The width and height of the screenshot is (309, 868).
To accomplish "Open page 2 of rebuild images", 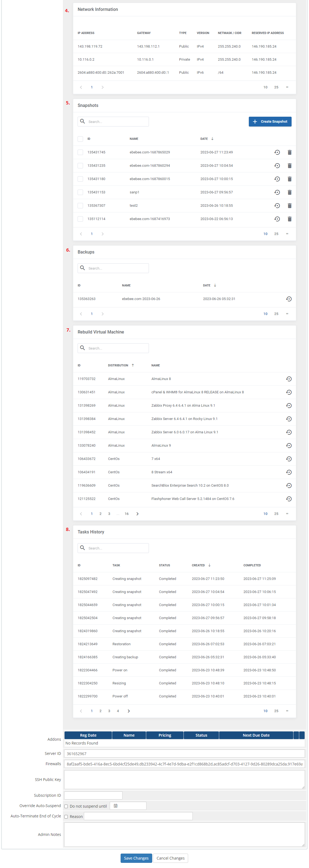I will (x=100, y=514).
